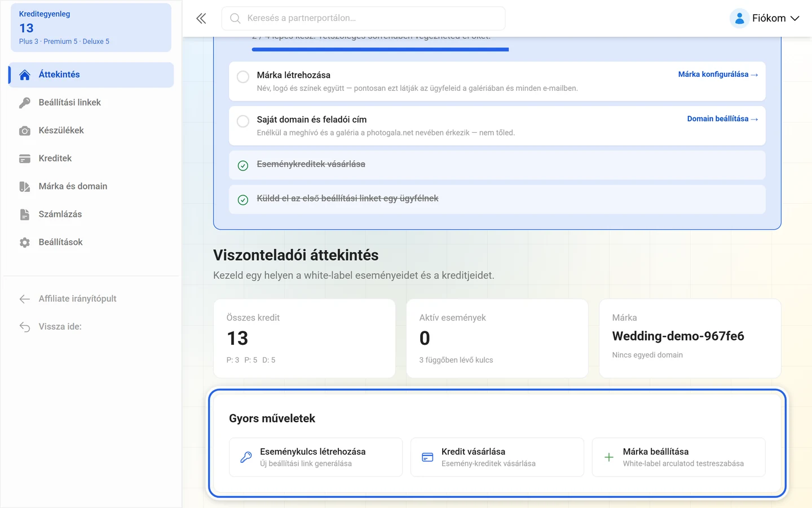Viewport: 812px width, 508px height.
Task: Click the green checkmark beside Eseménykreditek vásárlása
Action: (243, 165)
